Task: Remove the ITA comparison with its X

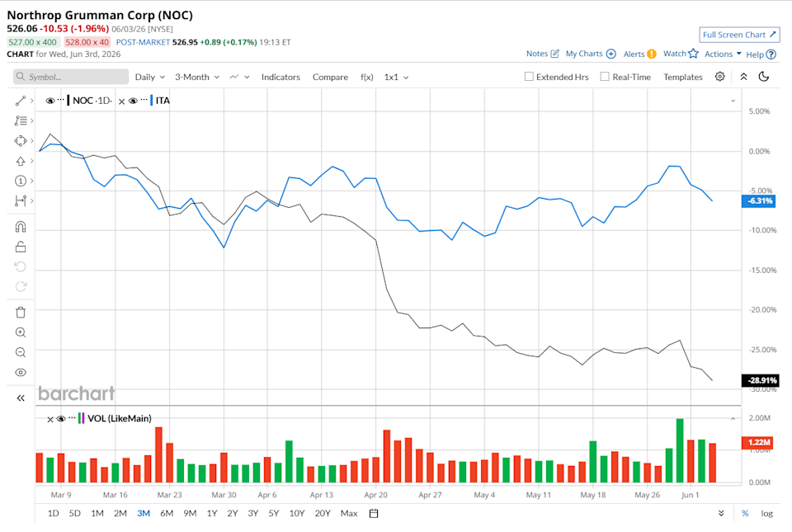Action: 121,101
